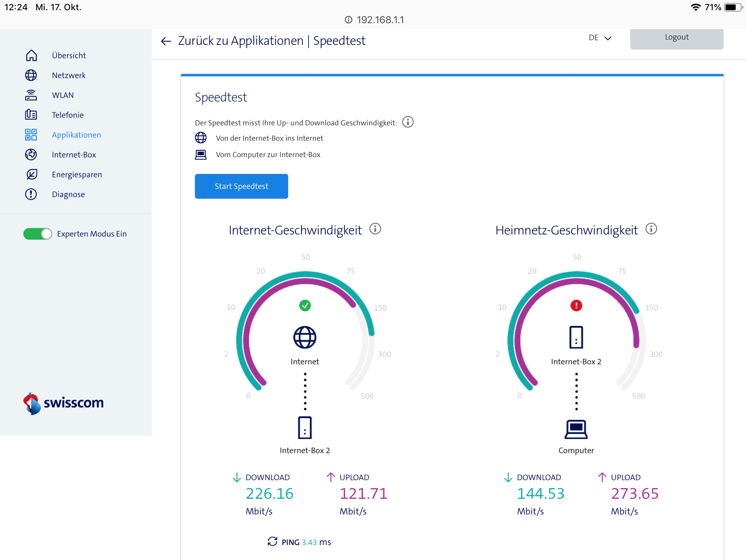Click the green checkmark status icon
The width and height of the screenshot is (747, 560).
305,306
